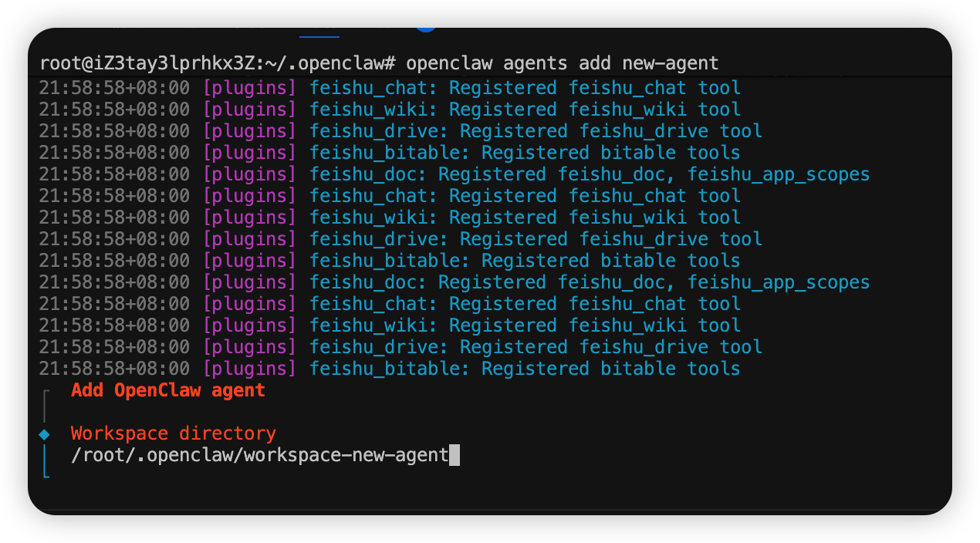Click the "openclaw agents add new-agent" command
The width and height of the screenshot is (980, 543).
click(x=562, y=62)
